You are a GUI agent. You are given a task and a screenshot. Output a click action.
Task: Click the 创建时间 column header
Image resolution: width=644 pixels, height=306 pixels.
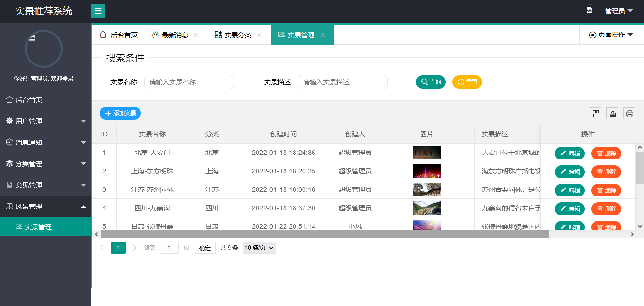point(284,134)
